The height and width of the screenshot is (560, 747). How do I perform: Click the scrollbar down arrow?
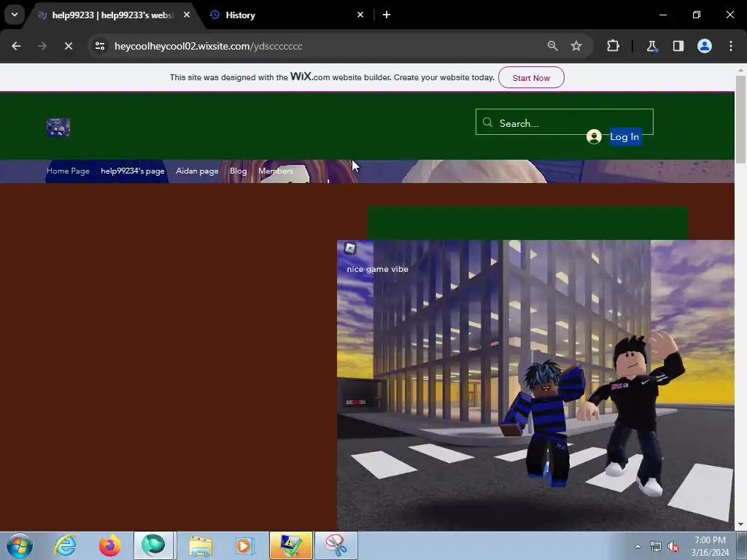740,525
